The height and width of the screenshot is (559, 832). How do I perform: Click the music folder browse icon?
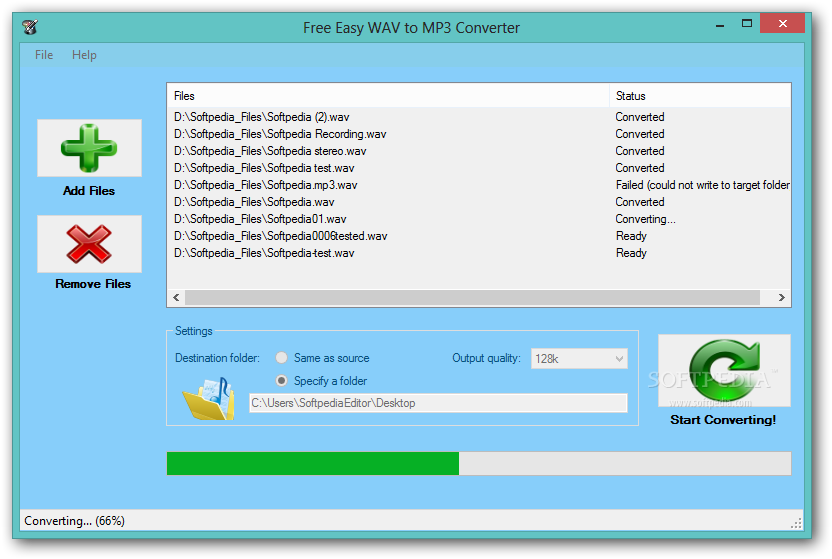click(209, 399)
